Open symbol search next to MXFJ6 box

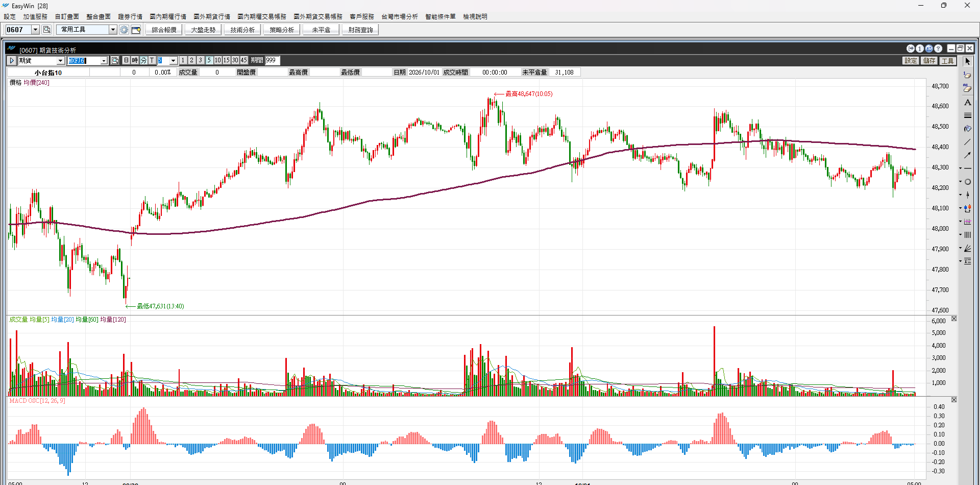115,60
